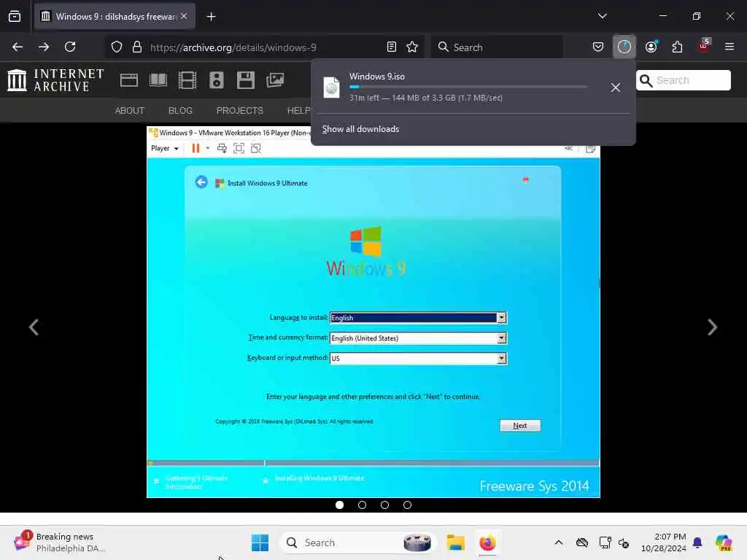Select first carousel dot
This screenshot has width=747, height=560.
click(x=340, y=505)
